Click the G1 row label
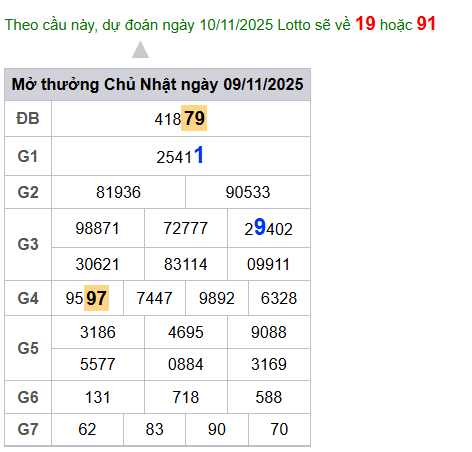The height and width of the screenshot is (452, 472). pos(28,156)
